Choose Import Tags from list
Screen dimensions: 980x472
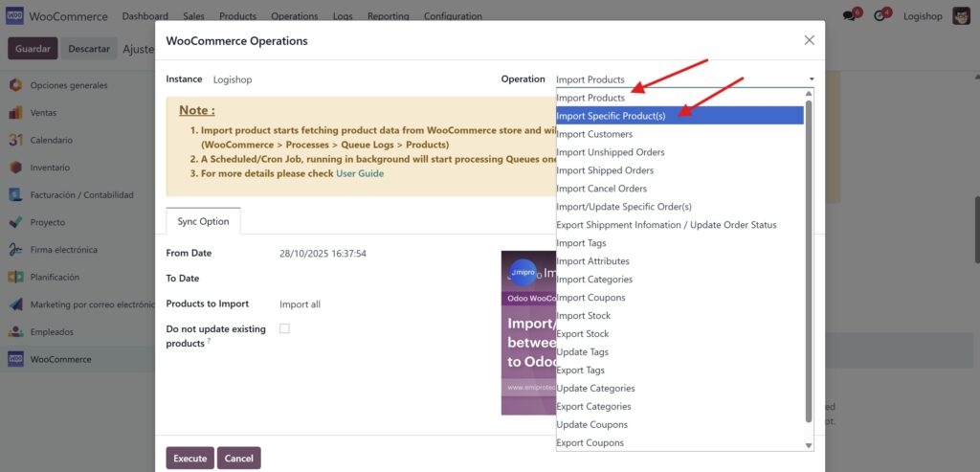679,242
